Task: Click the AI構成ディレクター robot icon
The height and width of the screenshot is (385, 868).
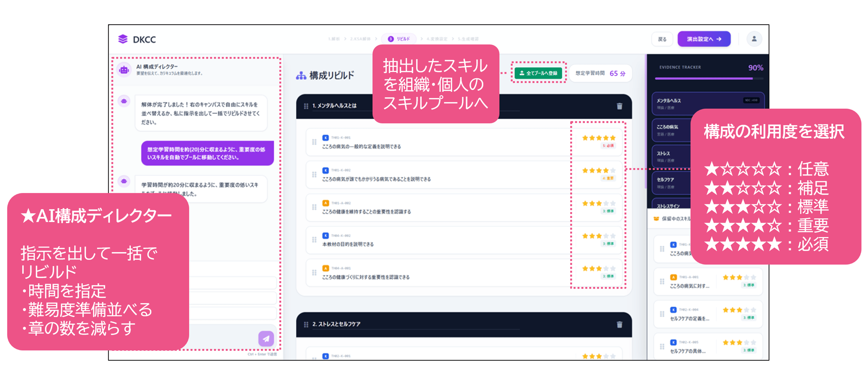Action: click(124, 70)
